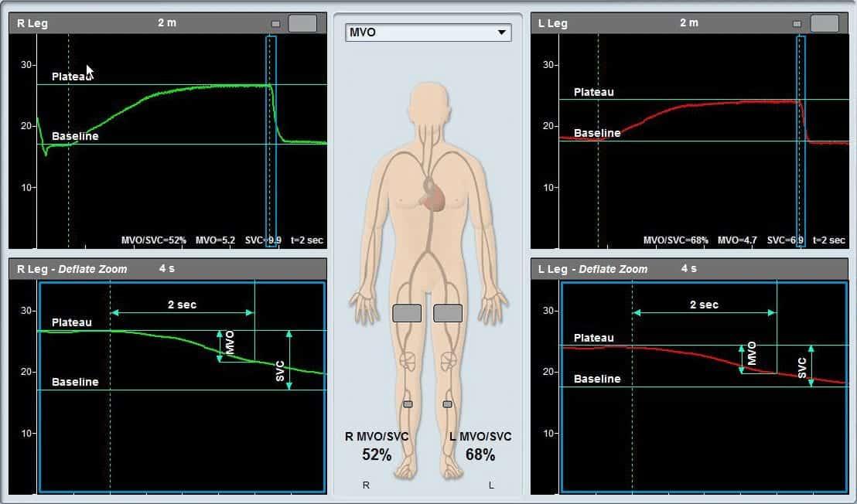The image size is (857, 504).
Task: Select the L Leg Deflate Zoom panel title
Action: point(593,269)
